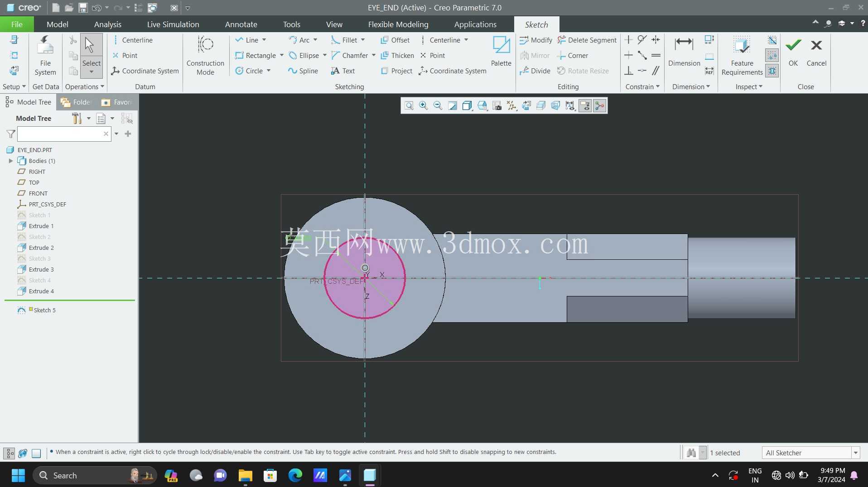This screenshot has width=868, height=487.
Task: Switch to the Annotate ribbon tab
Action: 241,24
